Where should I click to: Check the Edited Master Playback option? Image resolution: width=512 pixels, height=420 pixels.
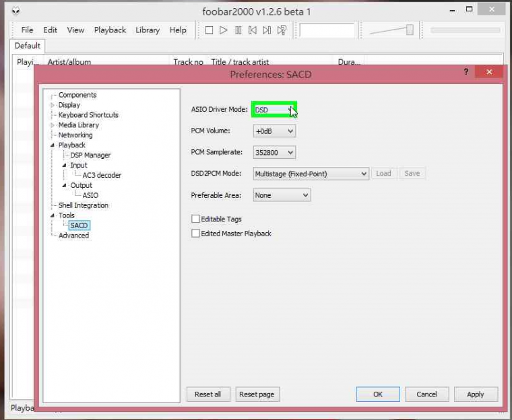[x=196, y=234]
